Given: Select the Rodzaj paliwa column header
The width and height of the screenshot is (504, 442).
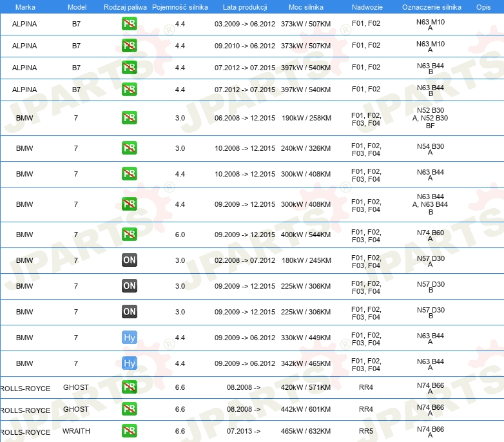Looking at the screenshot, I should pos(125,6).
